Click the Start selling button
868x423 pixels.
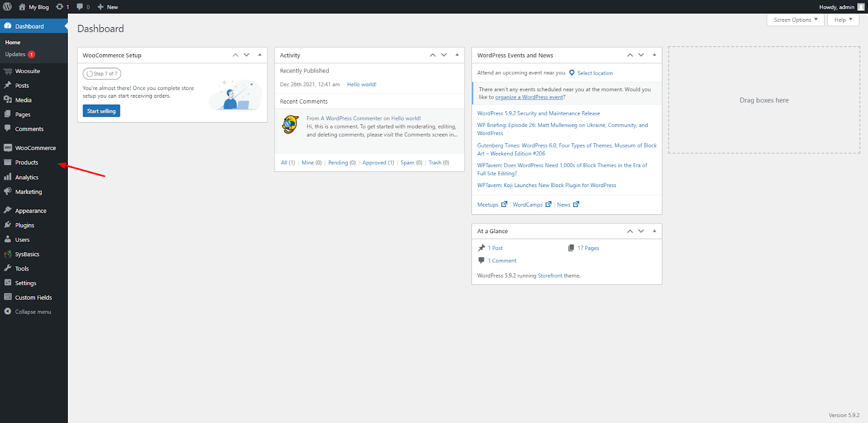(x=101, y=111)
